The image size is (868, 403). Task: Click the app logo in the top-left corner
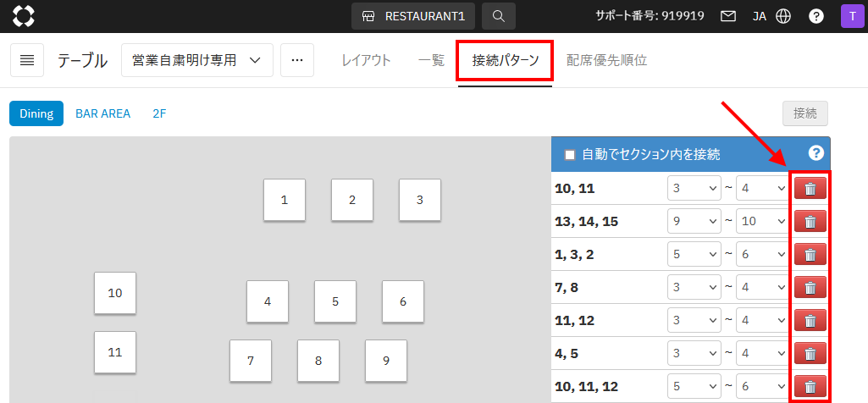[x=24, y=16]
